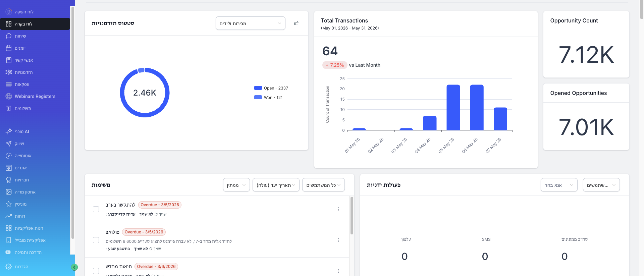Open the ממתין task status dropdown
Image resolution: width=644 pixels, height=276 pixels.
click(236, 185)
